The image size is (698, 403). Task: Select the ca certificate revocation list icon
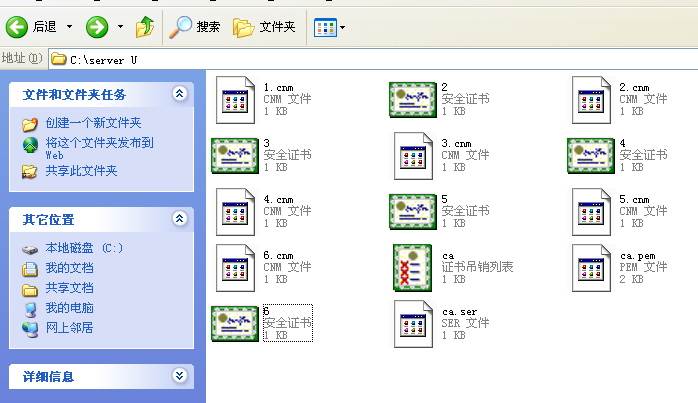pos(413,268)
